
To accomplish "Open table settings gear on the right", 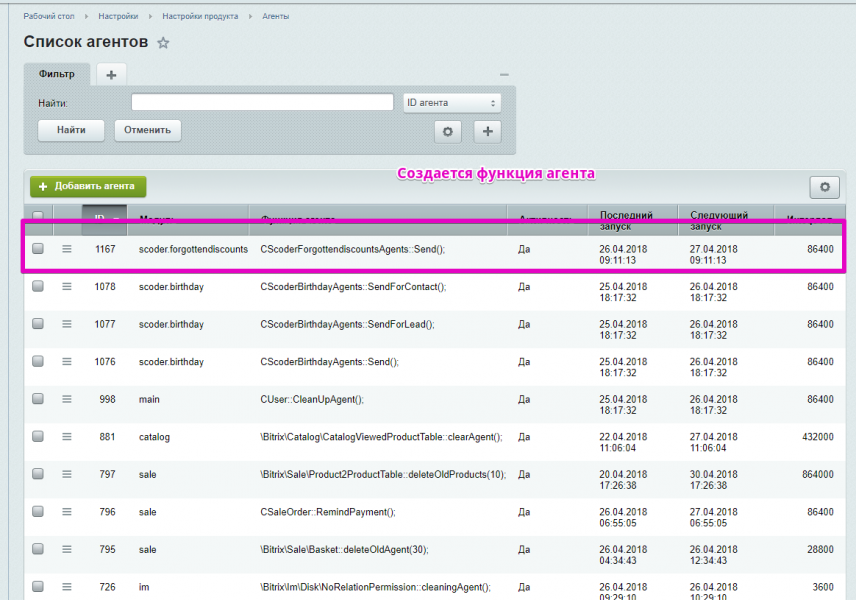I will (823, 187).
